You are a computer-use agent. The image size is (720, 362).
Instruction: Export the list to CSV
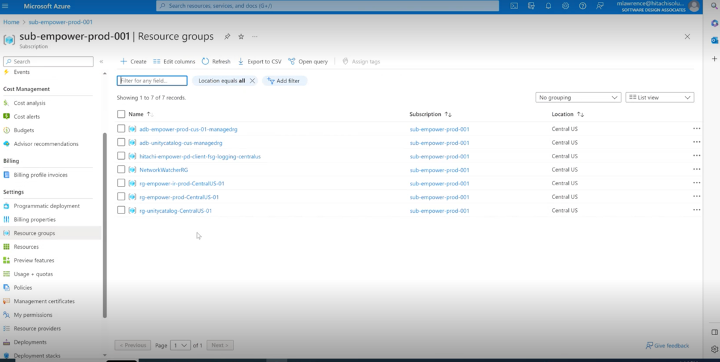tap(259, 61)
